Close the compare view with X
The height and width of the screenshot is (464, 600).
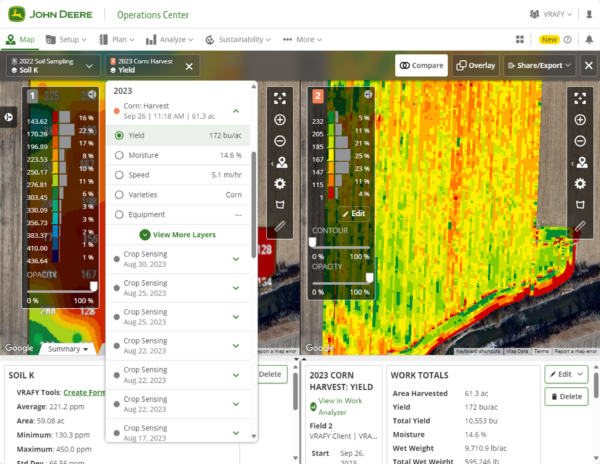tap(589, 65)
